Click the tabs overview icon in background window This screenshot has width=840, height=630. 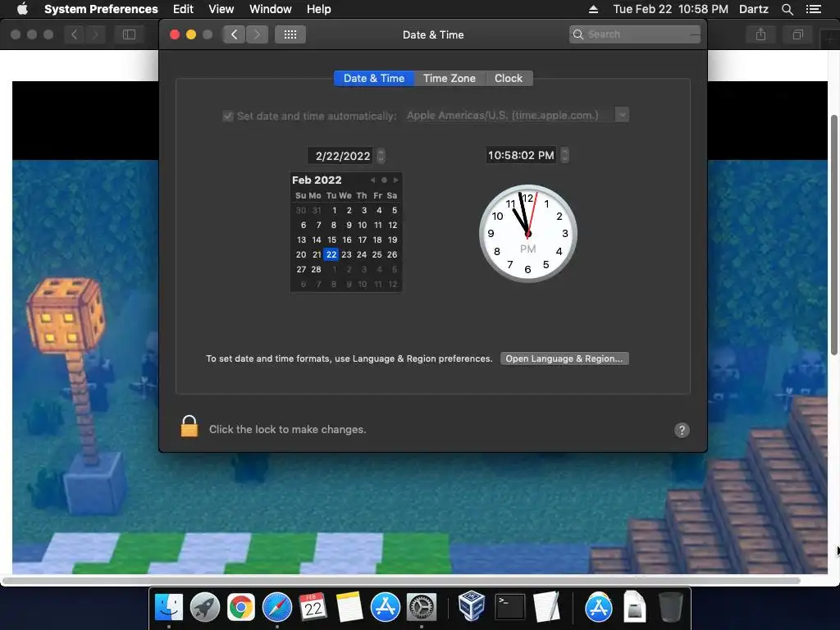point(797,34)
